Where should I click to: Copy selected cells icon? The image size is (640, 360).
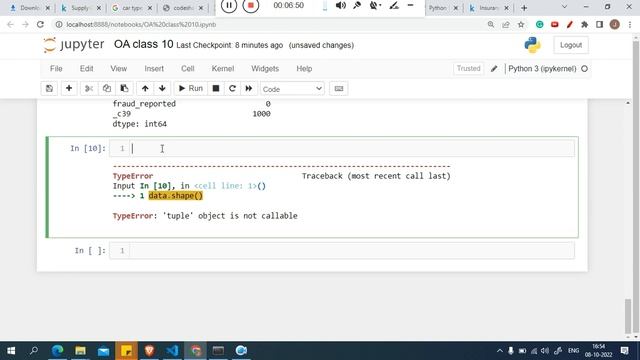pos(107,89)
